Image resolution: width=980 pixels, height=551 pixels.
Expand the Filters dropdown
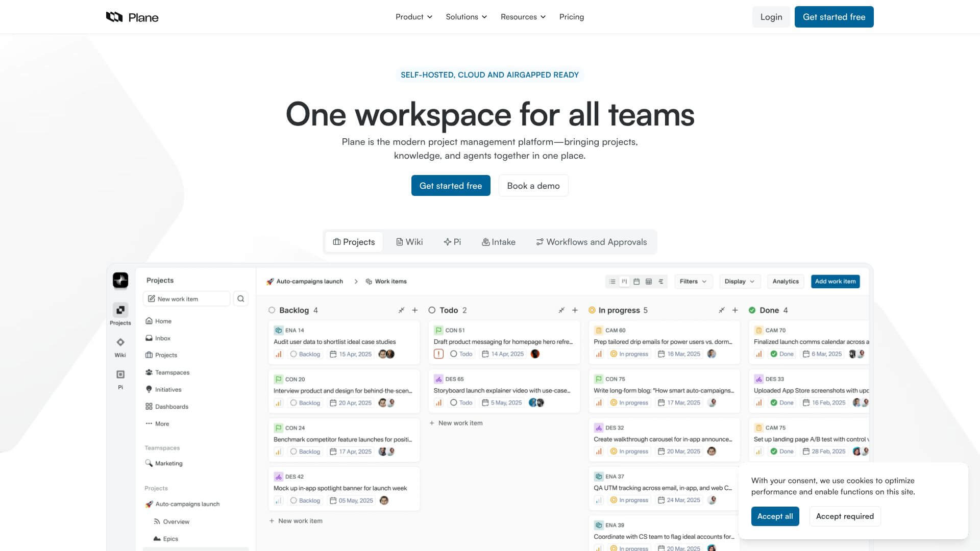click(x=693, y=282)
